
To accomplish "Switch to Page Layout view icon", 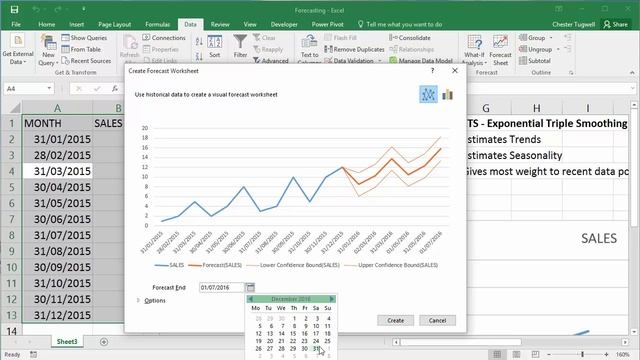I will coord(516,354).
